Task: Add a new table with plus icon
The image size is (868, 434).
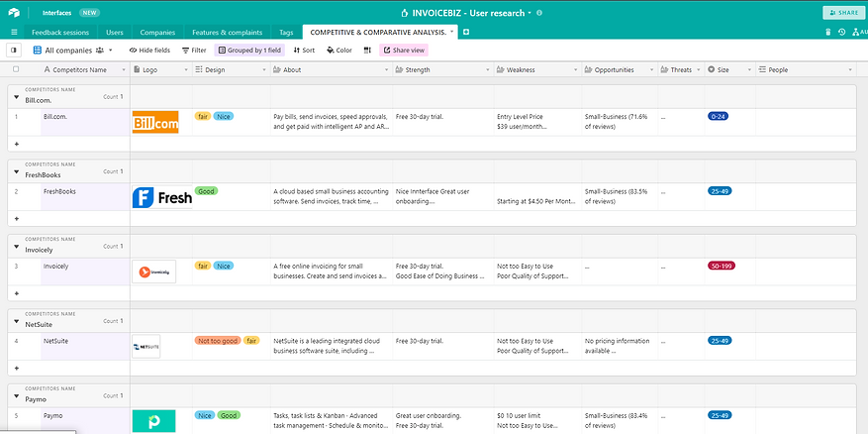Action: point(466,32)
